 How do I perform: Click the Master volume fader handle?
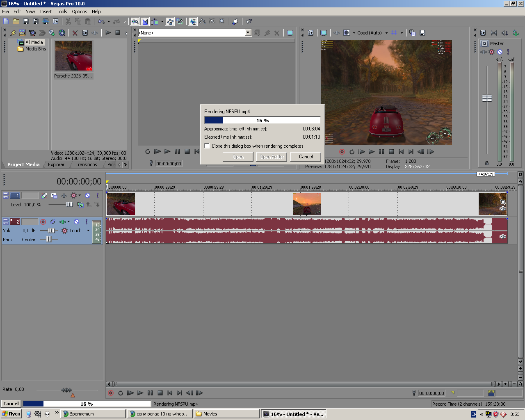coord(487,98)
